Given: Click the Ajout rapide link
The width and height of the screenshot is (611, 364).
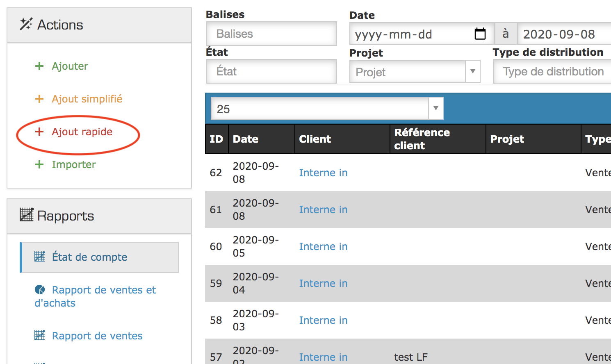Looking at the screenshot, I should click(x=82, y=132).
